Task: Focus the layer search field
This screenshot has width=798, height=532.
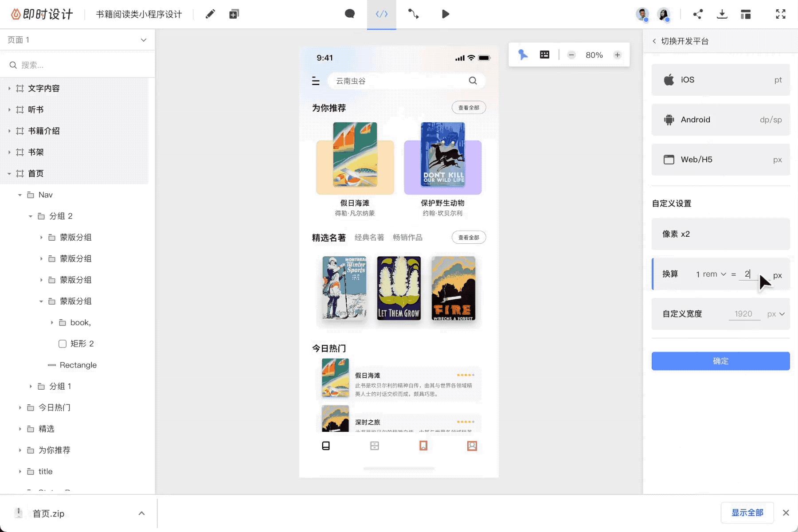Action: click(x=78, y=65)
